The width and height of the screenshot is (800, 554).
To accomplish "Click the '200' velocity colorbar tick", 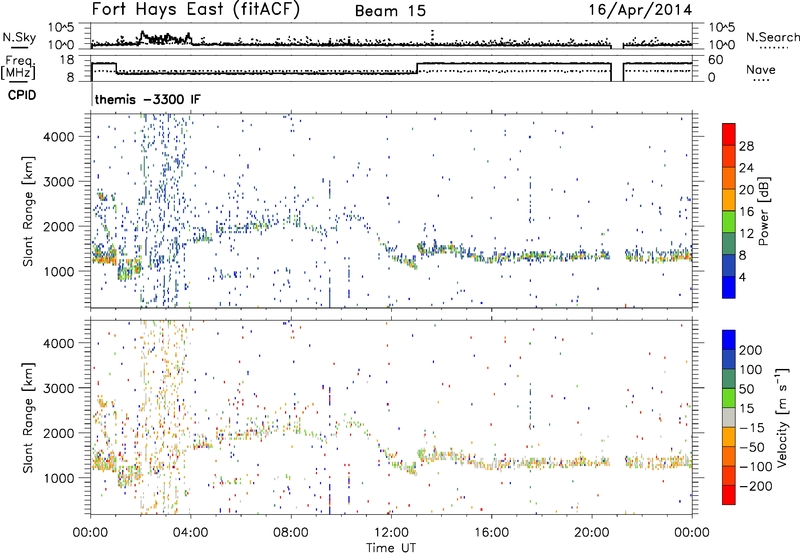I will [x=751, y=350].
